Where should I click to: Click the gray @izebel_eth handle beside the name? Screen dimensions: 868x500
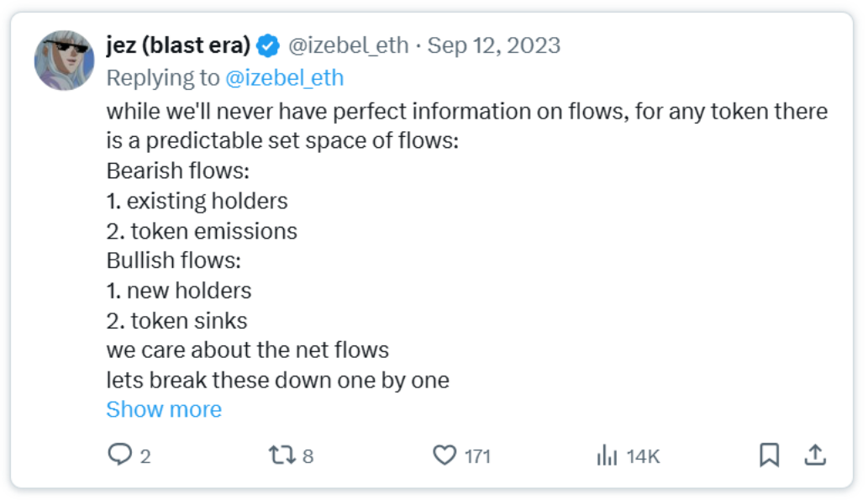(x=349, y=45)
